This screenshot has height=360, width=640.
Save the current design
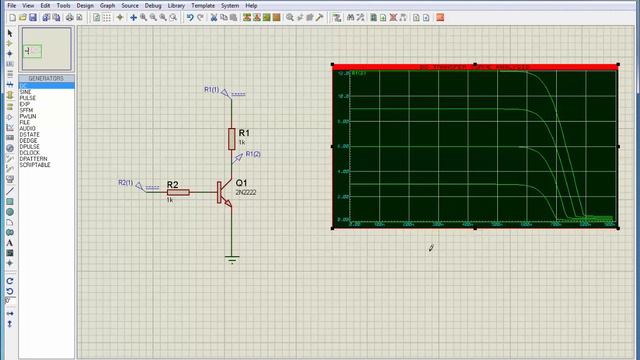(x=33, y=18)
